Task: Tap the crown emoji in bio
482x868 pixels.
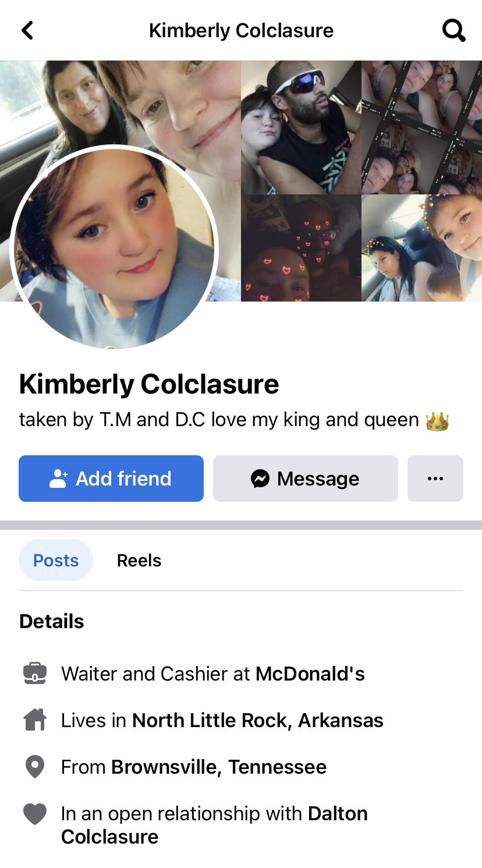Action: point(437,420)
